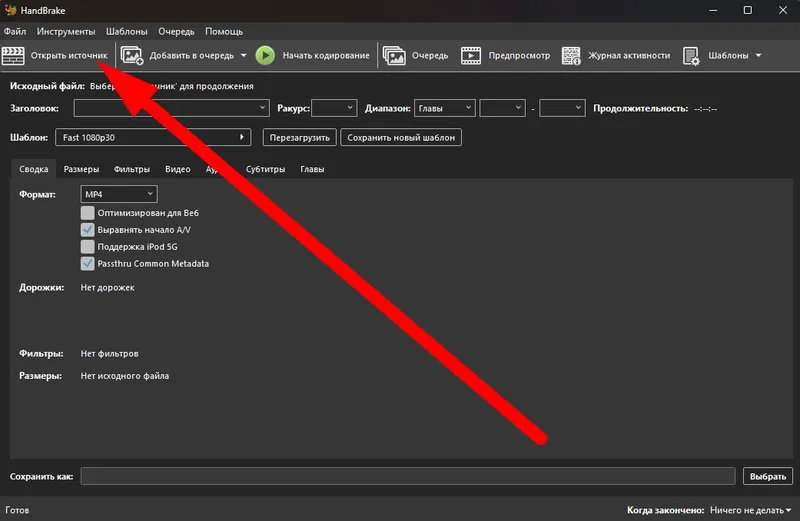Enable Поддержка iPod 5G checkbox
Viewport: 800px width, 521px height.
coord(87,246)
